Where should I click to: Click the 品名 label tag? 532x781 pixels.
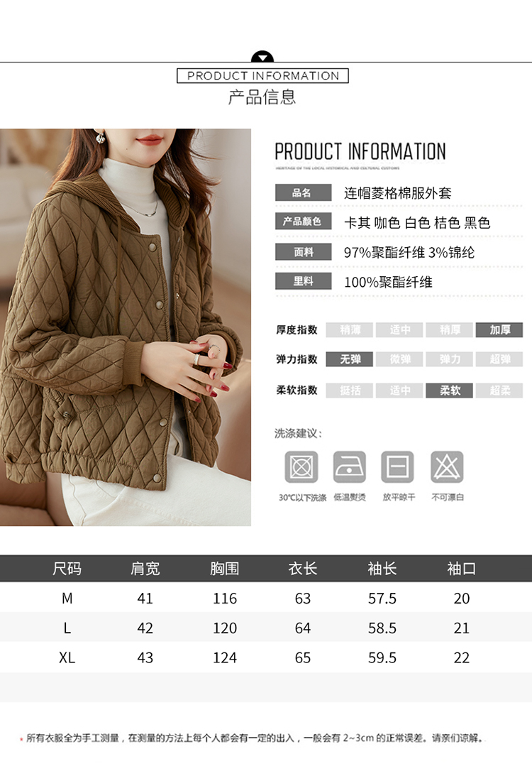tap(303, 192)
